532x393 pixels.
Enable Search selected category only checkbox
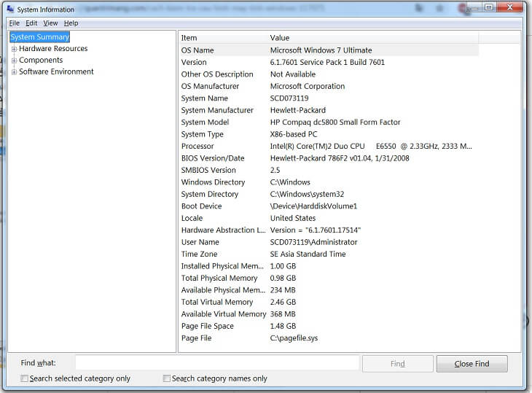click(24, 378)
